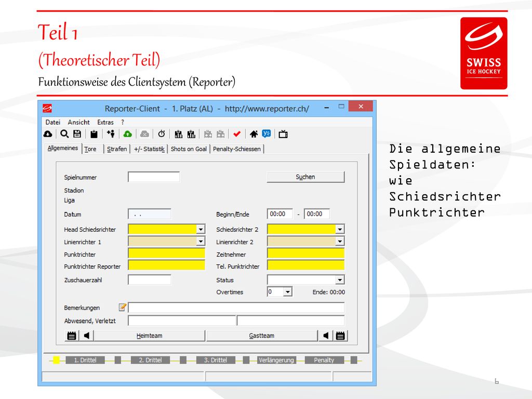Click the Reporter-Client app icon in title bar

47,108
